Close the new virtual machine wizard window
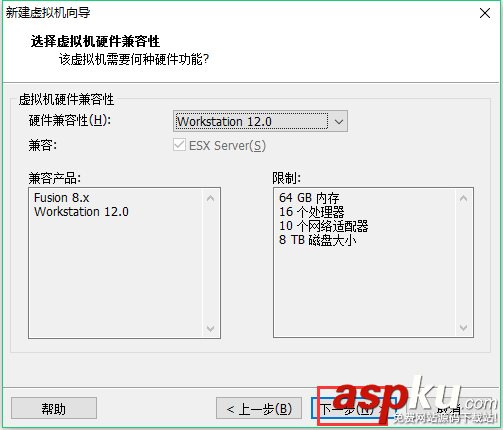This screenshot has height=430, width=503. [484, 13]
